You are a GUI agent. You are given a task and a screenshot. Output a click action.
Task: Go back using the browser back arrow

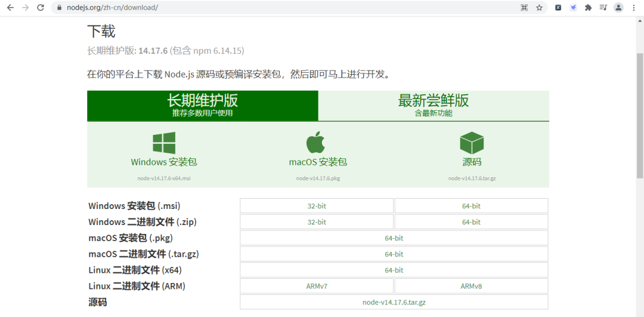click(x=10, y=8)
